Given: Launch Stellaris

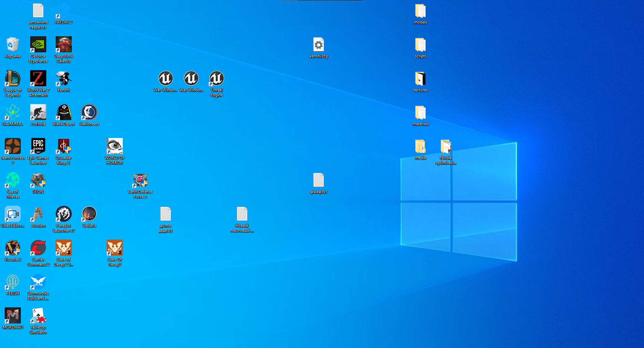Looking at the screenshot, I should tap(89, 217).
